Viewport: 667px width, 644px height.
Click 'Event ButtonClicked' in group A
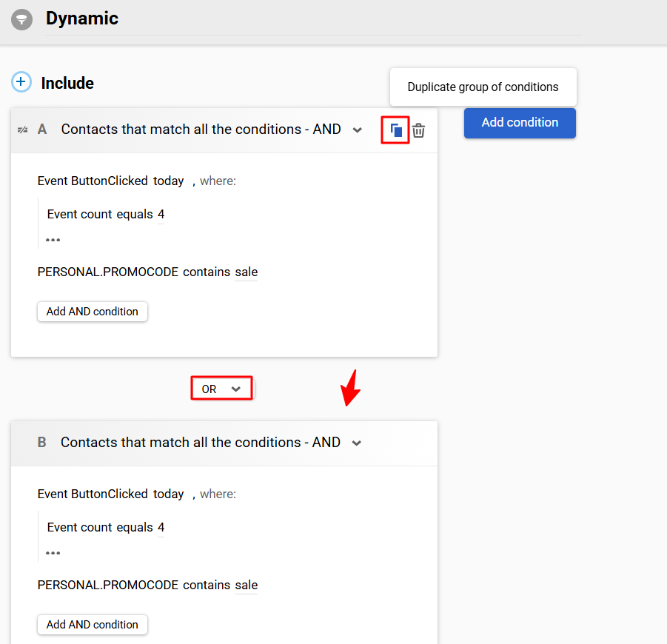coord(93,181)
